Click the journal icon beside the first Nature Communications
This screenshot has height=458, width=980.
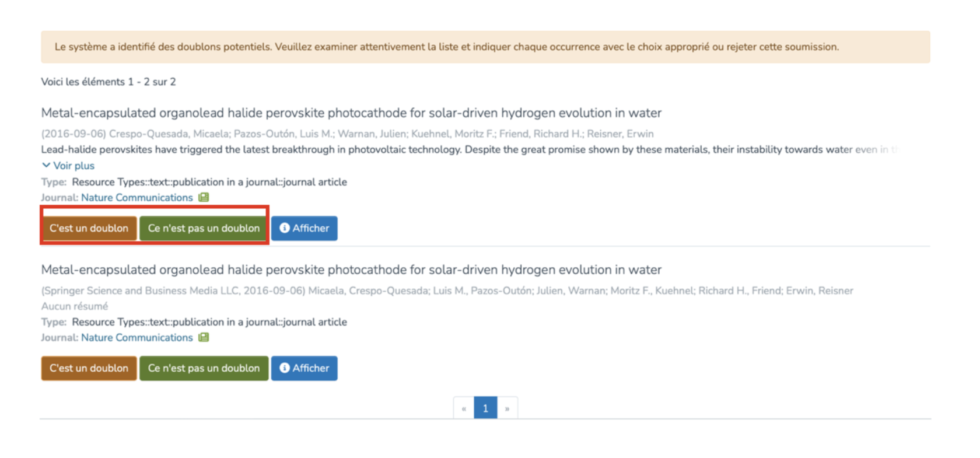click(x=204, y=197)
